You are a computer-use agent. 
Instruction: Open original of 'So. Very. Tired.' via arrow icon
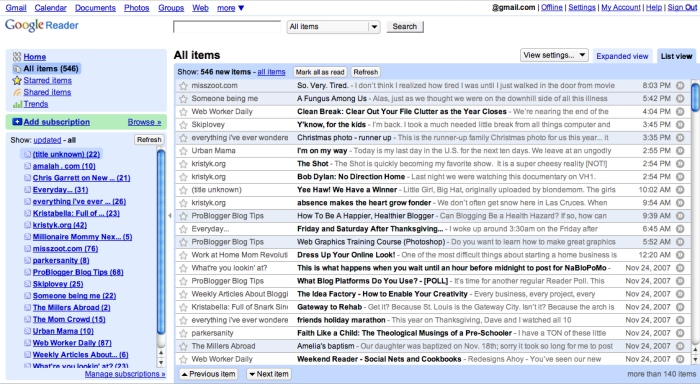[680, 85]
